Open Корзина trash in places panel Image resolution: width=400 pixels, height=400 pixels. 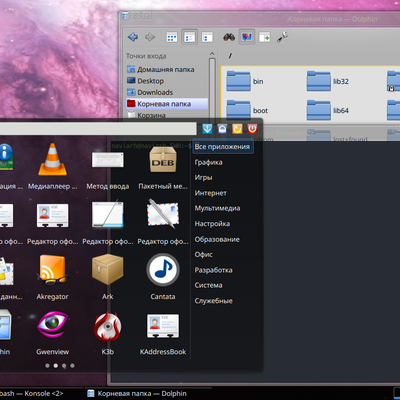point(147,115)
